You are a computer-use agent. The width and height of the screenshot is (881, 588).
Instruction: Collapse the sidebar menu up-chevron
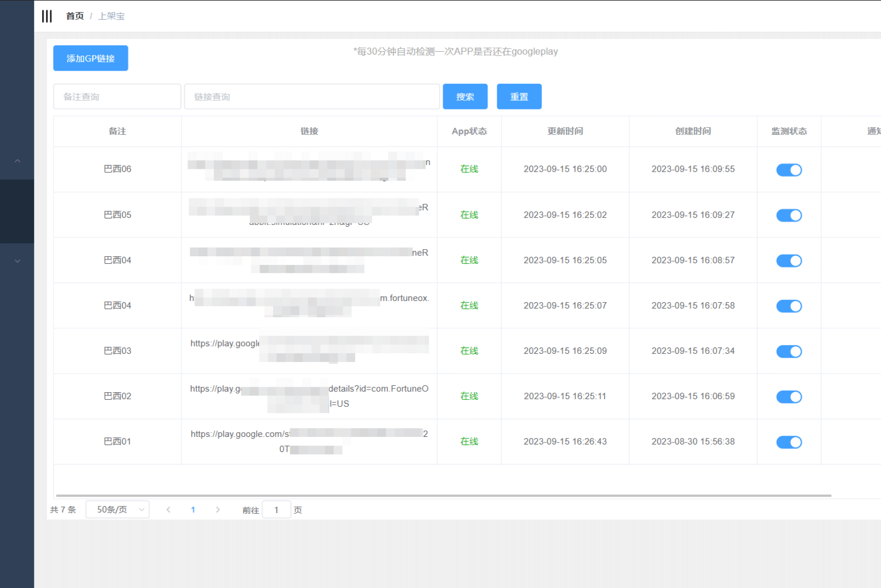17,161
